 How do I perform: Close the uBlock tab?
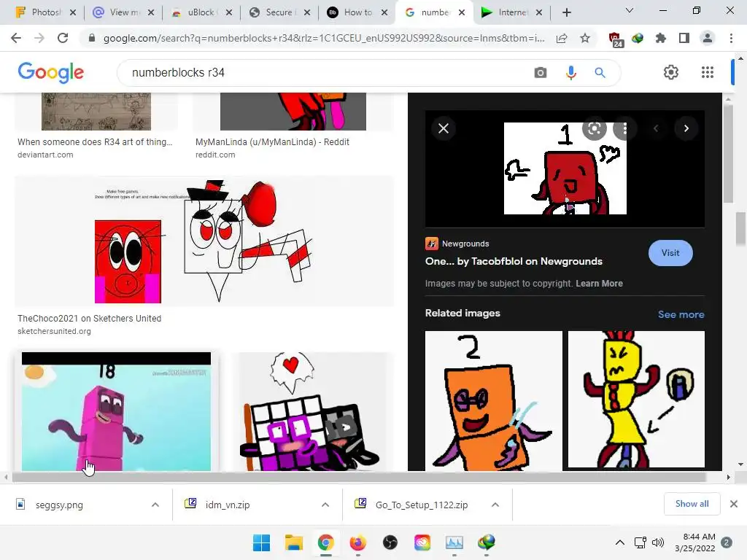pos(229,12)
